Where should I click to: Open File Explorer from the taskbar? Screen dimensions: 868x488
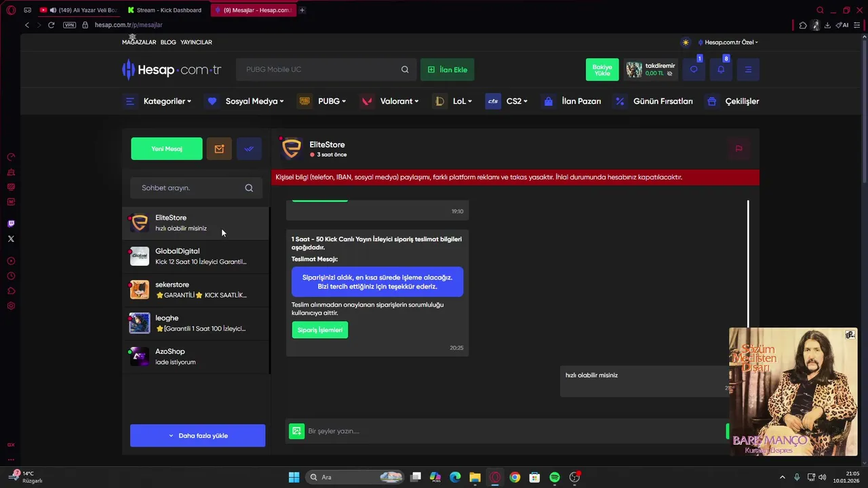tap(475, 477)
